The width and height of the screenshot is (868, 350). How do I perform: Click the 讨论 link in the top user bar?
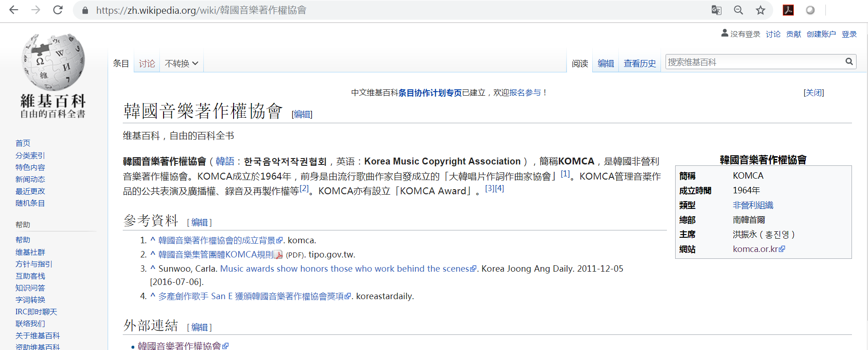pos(773,34)
